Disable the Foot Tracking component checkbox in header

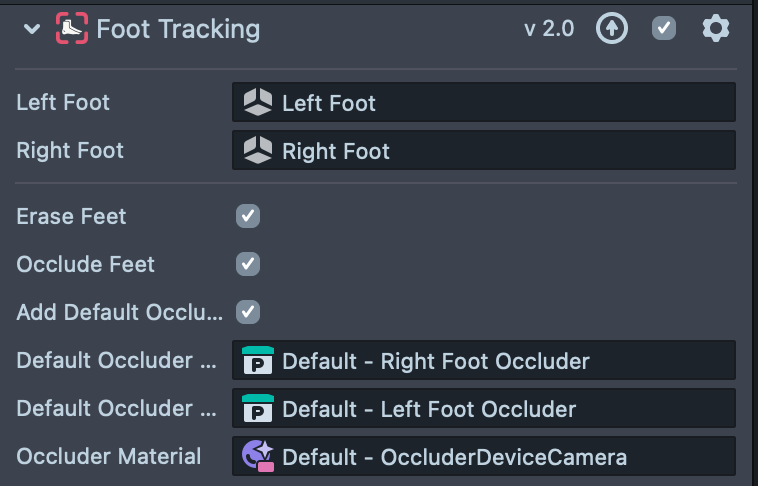pos(664,29)
